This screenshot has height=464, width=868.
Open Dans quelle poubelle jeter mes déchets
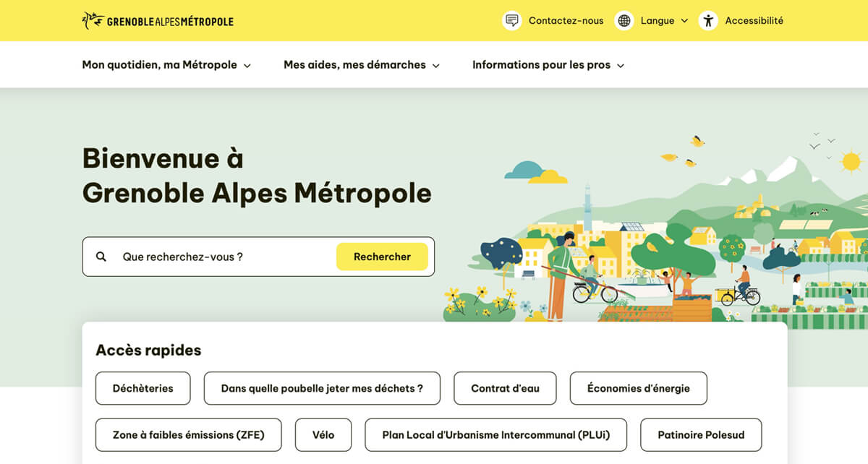point(322,388)
